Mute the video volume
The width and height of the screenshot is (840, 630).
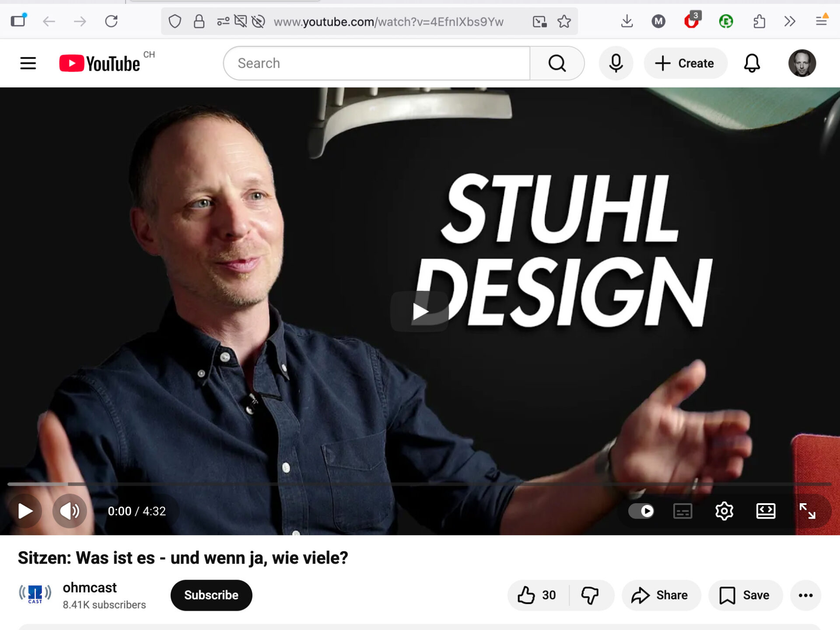[x=69, y=511]
